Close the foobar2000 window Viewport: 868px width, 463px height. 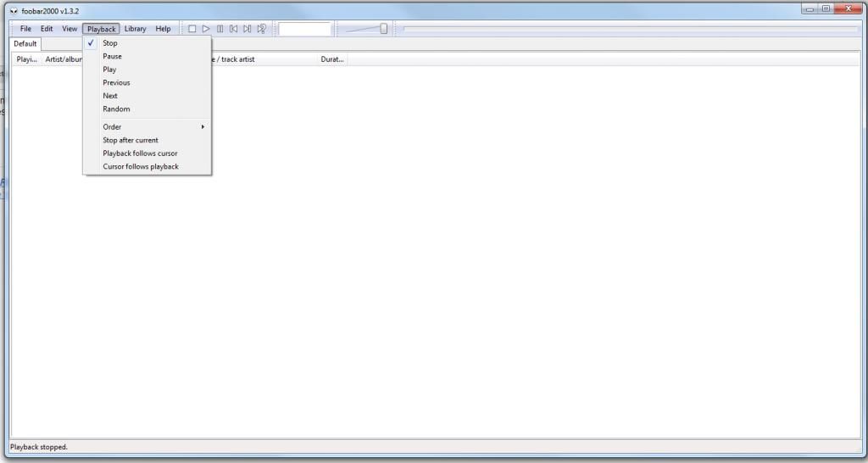pos(848,8)
